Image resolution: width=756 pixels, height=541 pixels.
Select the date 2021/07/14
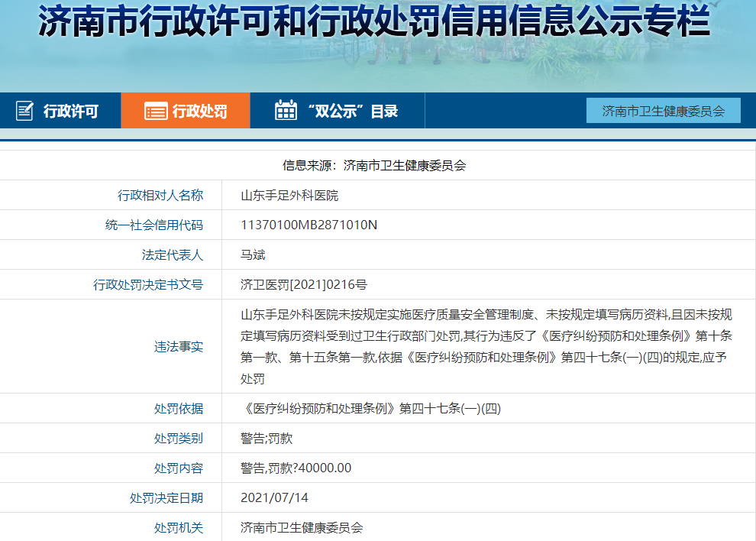pyautogui.click(x=274, y=498)
